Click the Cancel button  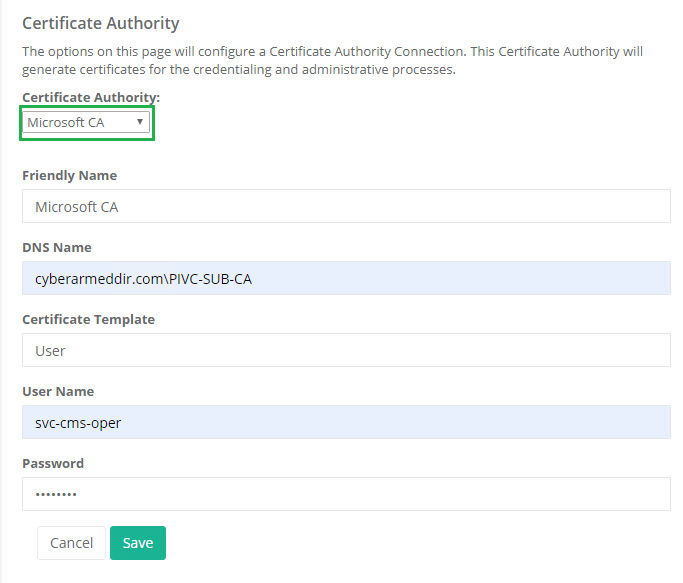(71, 543)
